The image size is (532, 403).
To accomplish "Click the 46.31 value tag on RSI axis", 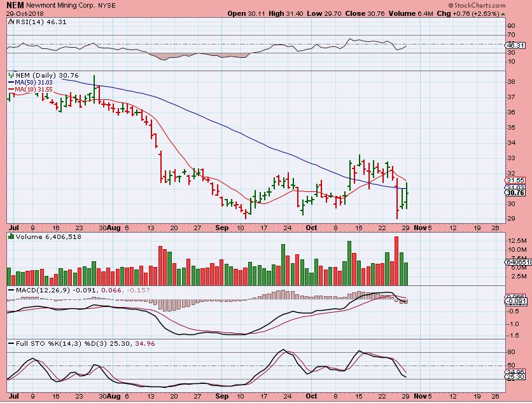I will (x=515, y=45).
